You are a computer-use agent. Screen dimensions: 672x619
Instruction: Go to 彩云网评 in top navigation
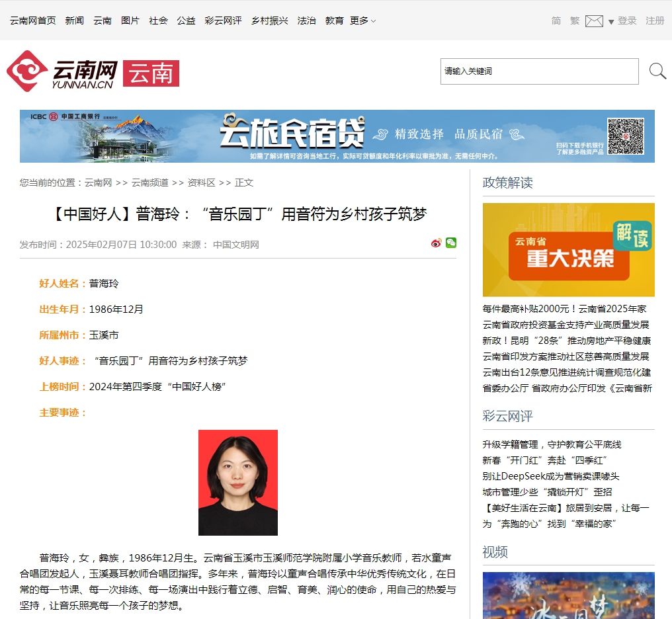[x=223, y=21]
